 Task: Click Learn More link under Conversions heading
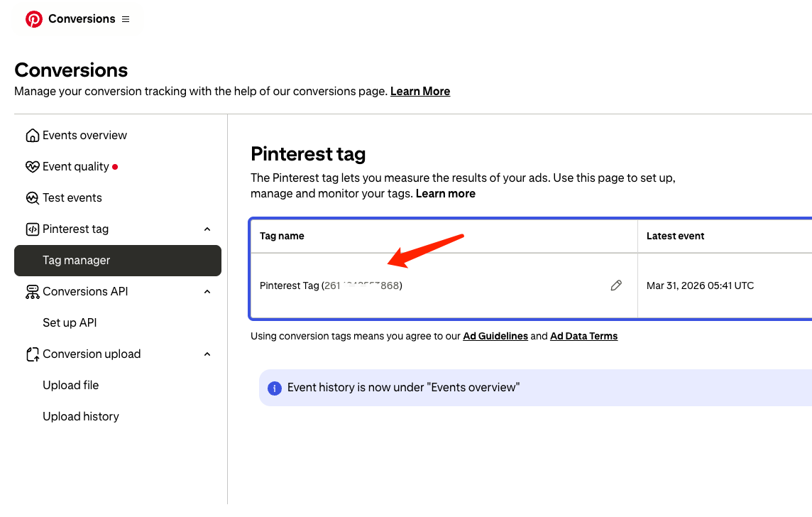(x=420, y=91)
